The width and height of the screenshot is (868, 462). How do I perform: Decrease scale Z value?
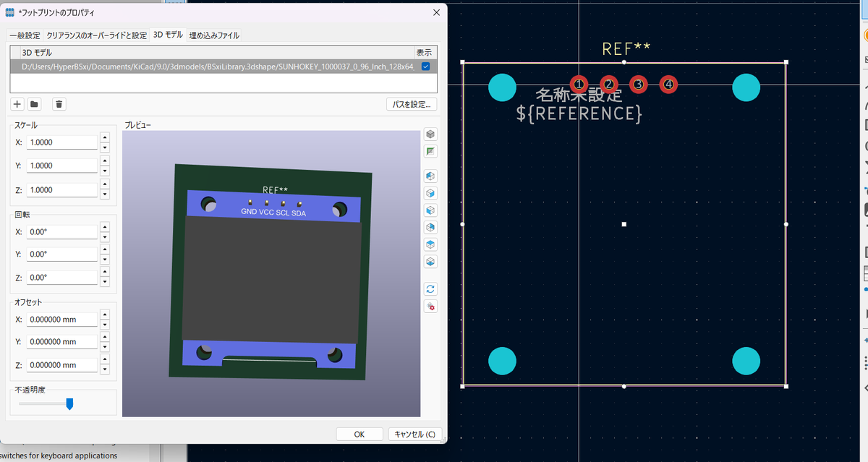click(104, 194)
